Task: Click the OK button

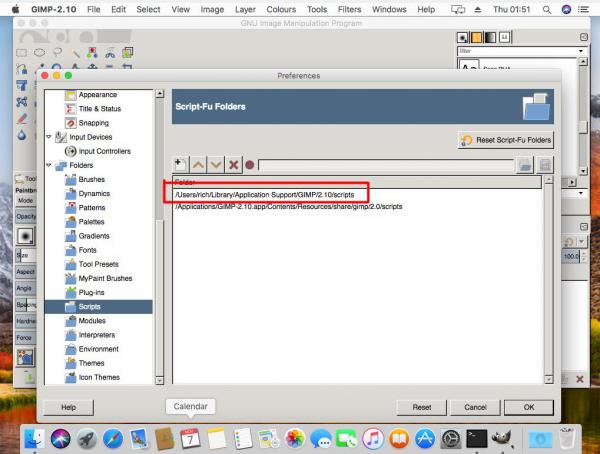Action: [x=528, y=407]
